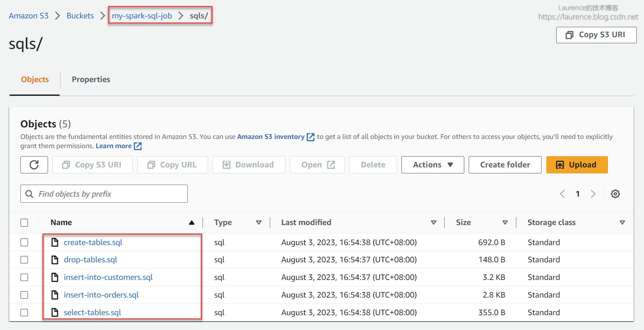Viewport: 644px width, 330px height.
Task: Click toolbar Copy S3 URI button
Action: click(x=92, y=165)
